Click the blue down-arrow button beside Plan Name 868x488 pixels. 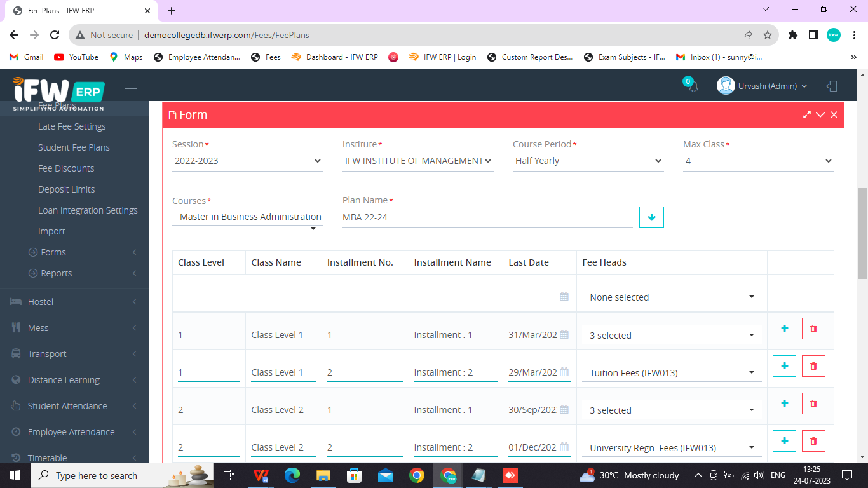tap(651, 217)
